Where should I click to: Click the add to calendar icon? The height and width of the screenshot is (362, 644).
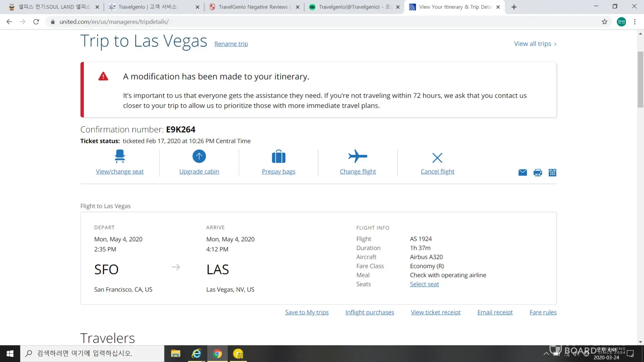tap(552, 173)
